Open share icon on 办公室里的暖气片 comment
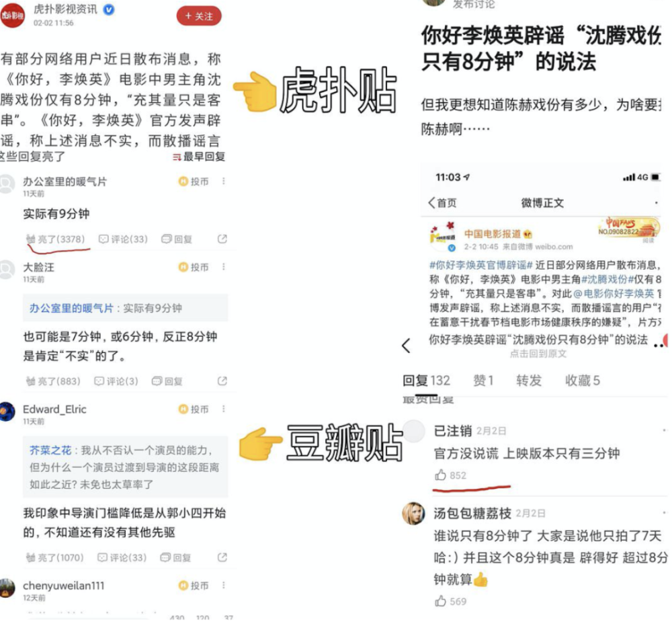 [x=222, y=239]
